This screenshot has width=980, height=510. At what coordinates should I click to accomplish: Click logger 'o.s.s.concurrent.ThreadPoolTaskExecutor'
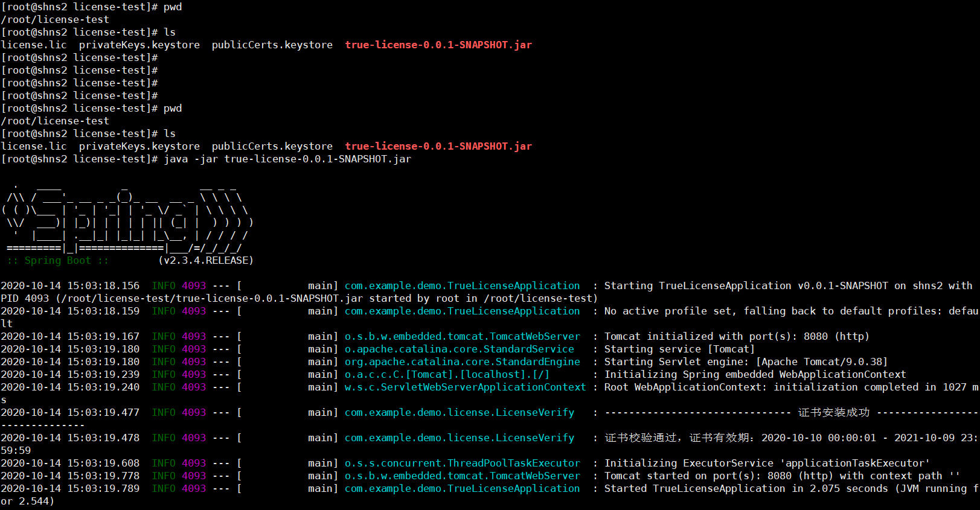[x=463, y=464]
